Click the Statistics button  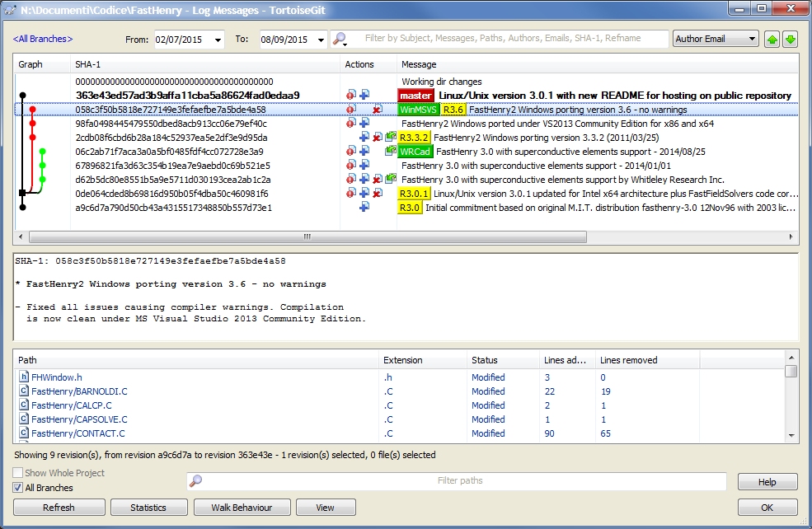pos(148,508)
